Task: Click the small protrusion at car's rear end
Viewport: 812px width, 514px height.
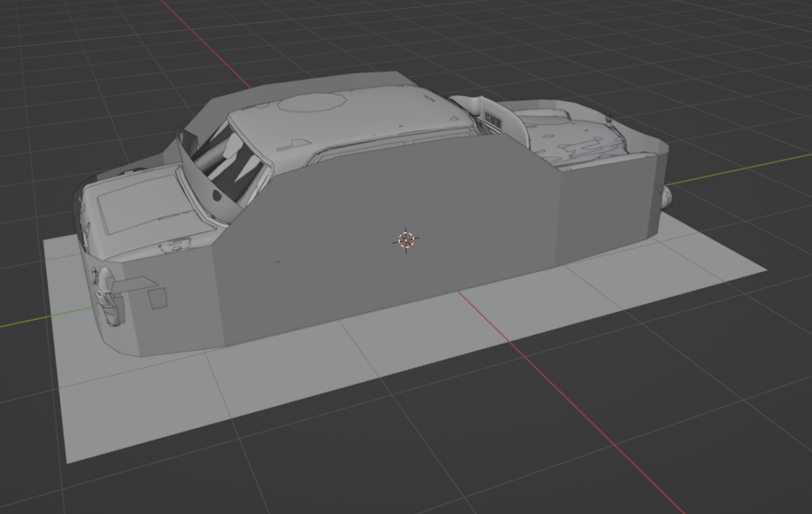Action: (667, 197)
